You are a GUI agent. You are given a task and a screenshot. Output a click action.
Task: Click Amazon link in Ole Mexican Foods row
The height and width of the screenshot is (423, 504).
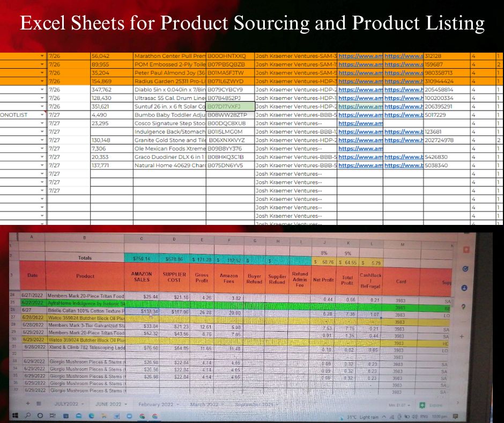tap(360, 148)
